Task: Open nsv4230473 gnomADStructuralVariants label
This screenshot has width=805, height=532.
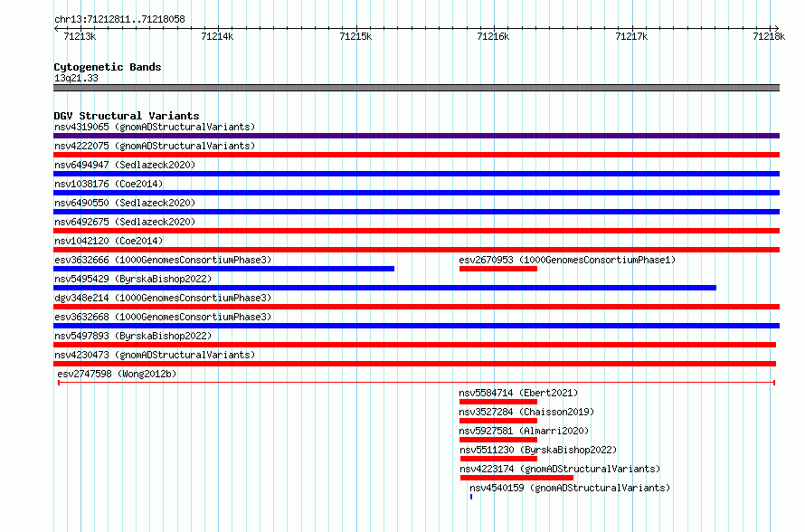Action: click(155, 355)
